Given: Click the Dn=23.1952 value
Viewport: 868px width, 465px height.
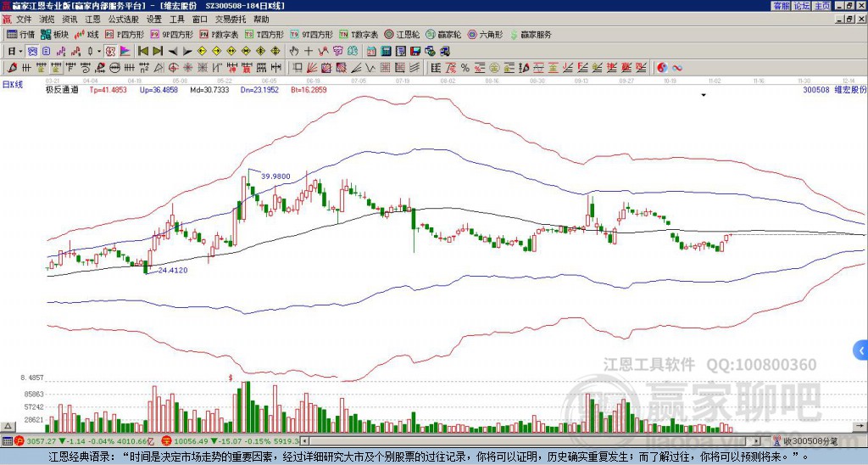Looking at the screenshot, I should pyautogui.click(x=259, y=89).
